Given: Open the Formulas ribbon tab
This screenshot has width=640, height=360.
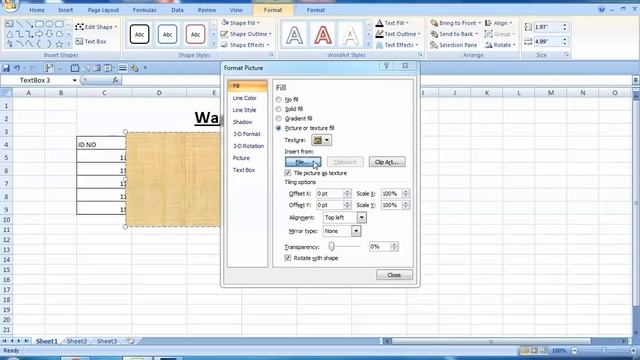Looking at the screenshot, I should point(144,10).
